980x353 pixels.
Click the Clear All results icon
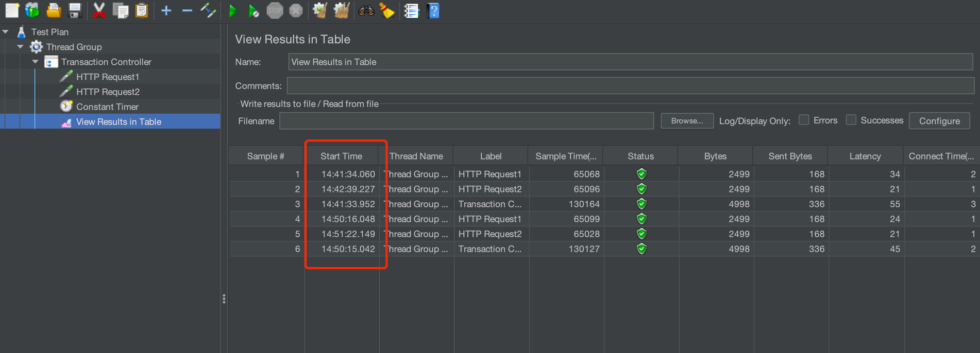pos(341,11)
